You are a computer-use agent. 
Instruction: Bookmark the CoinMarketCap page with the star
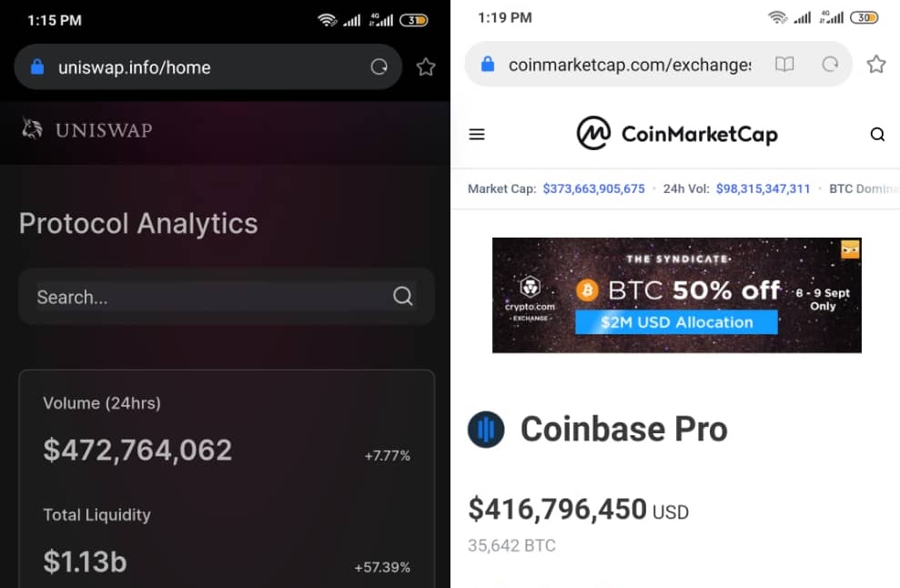click(875, 65)
